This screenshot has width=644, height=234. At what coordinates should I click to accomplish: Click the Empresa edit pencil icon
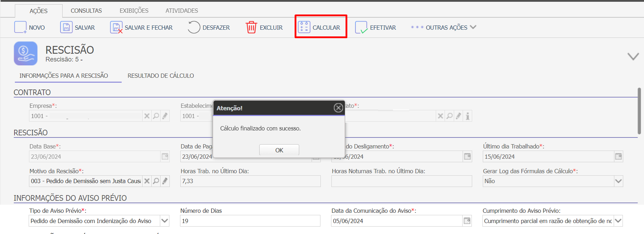165,116
